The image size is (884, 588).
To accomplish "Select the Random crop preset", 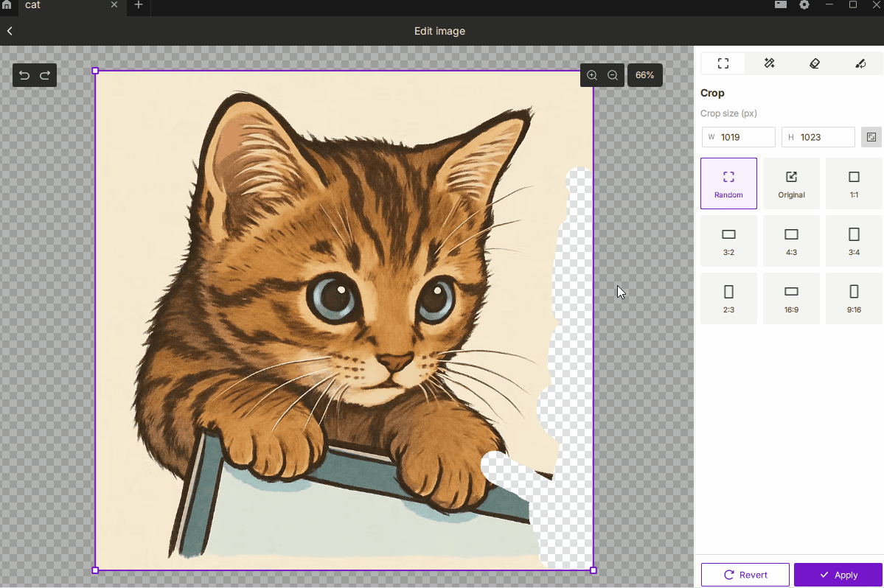I will 728,183.
